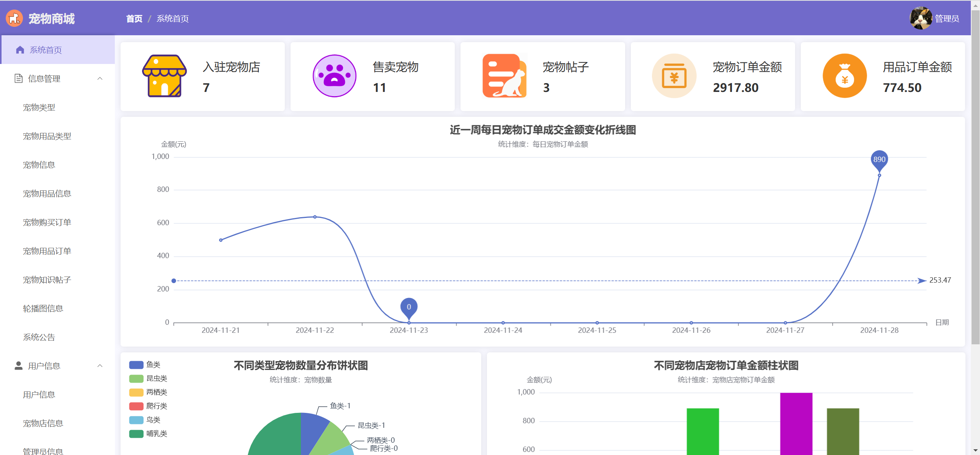The image size is (980, 455).
Task: Click the purple paw print icon
Action: click(334, 76)
